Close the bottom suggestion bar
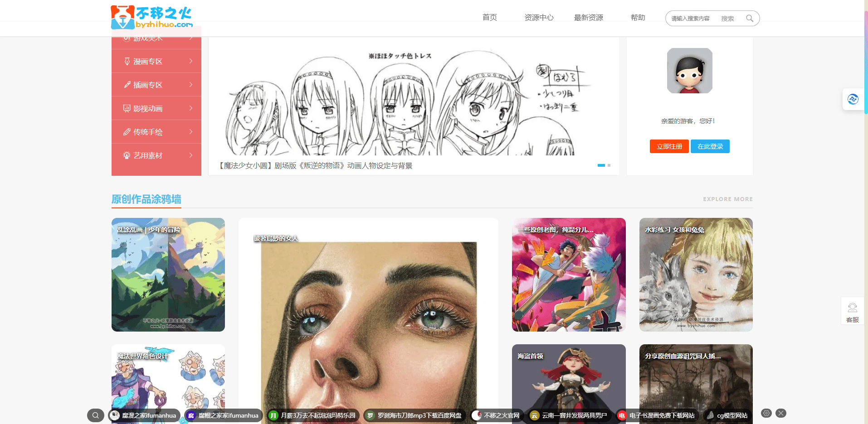 pos(780,413)
